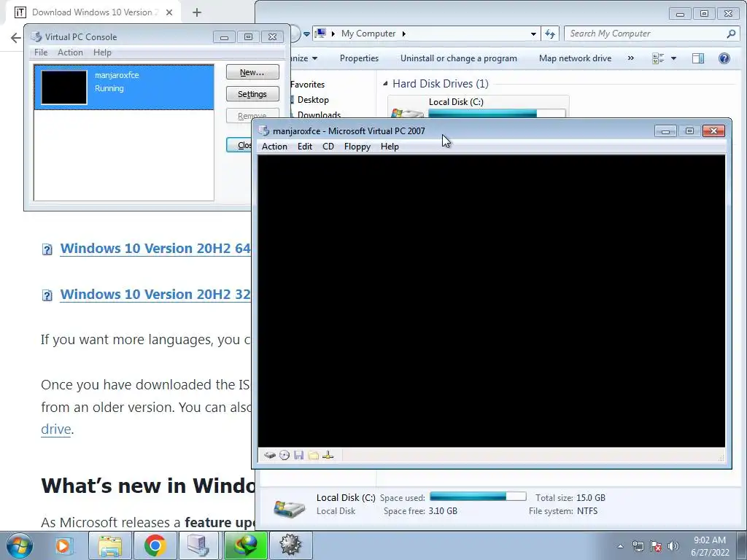The height and width of the screenshot is (560, 747).
Task: Click Desktop in Explorer Favorites
Action: click(313, 100)
